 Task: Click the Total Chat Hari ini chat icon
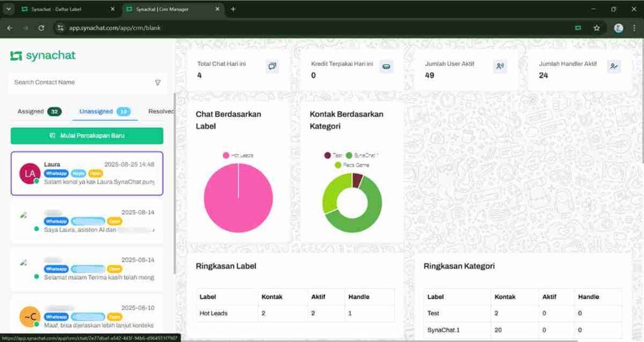272,66
